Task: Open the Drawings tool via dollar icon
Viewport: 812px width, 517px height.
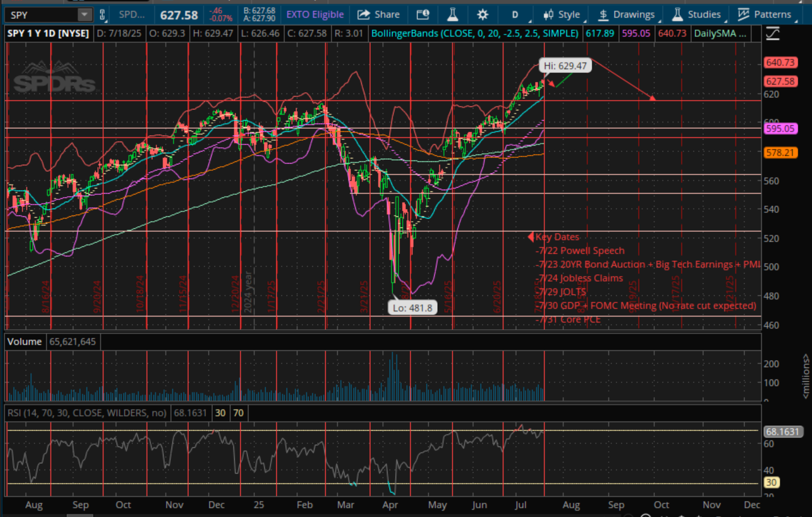Action: pyautogui.click(x=603, y=14)
